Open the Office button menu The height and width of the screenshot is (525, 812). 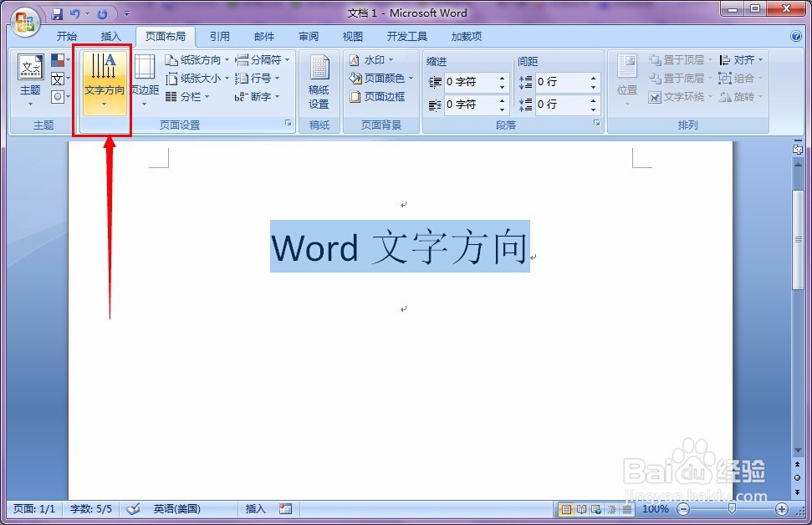(x=25, y=23)
